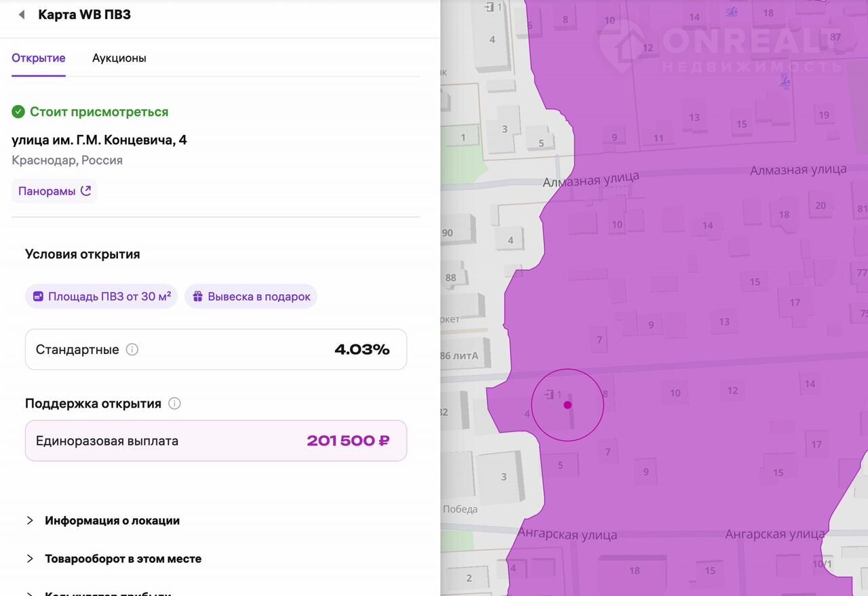868x596 pixels.
Task: Click the Вывеска в подарок chip
Action: coord(251,297)
